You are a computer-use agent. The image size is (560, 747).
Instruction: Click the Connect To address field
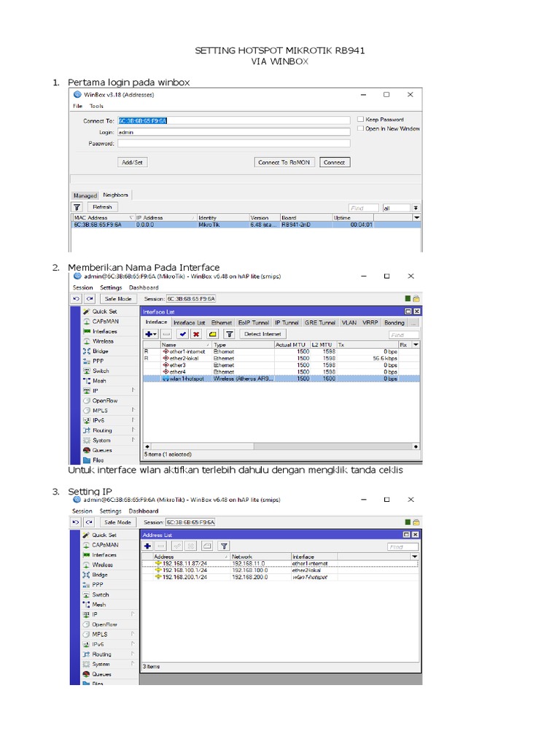[234, 120]
